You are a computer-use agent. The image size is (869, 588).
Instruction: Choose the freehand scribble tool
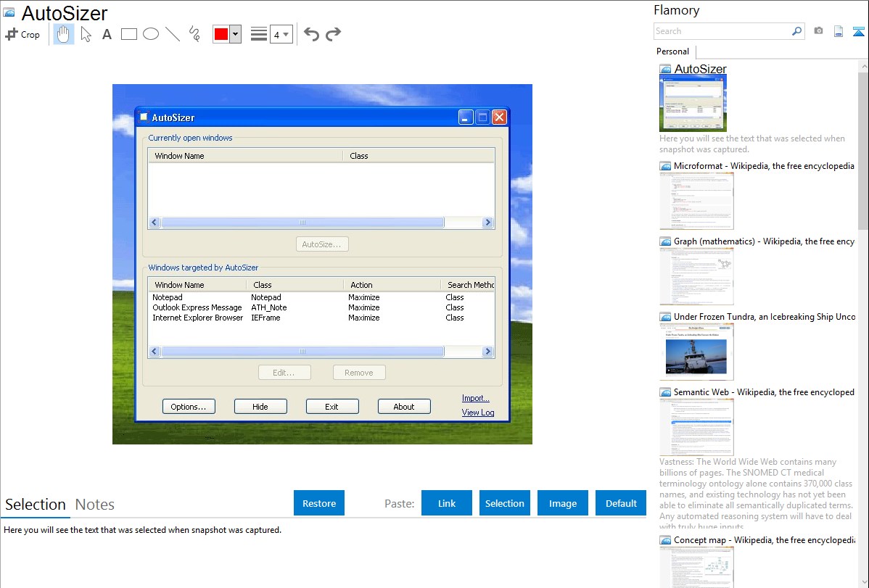tap(194, 34)
